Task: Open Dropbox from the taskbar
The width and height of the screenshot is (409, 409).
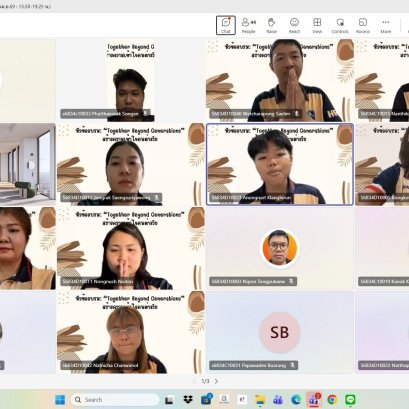Action: 188,400
